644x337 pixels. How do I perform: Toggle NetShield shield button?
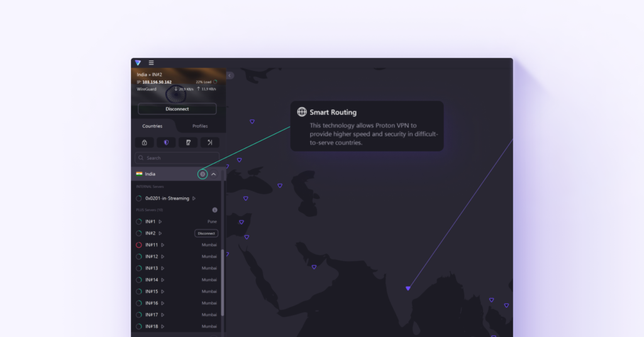tap(166, 143)
